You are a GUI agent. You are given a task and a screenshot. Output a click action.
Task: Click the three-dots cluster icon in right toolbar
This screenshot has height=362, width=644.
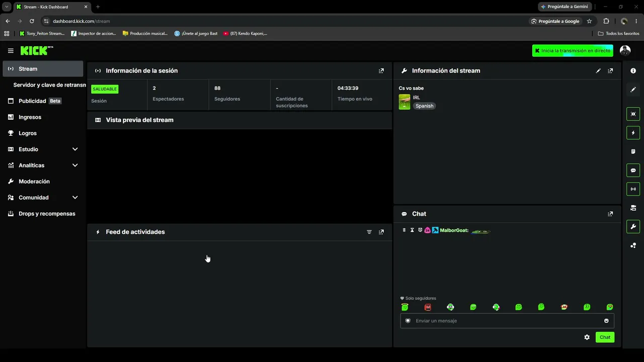[x=633, y=245]
